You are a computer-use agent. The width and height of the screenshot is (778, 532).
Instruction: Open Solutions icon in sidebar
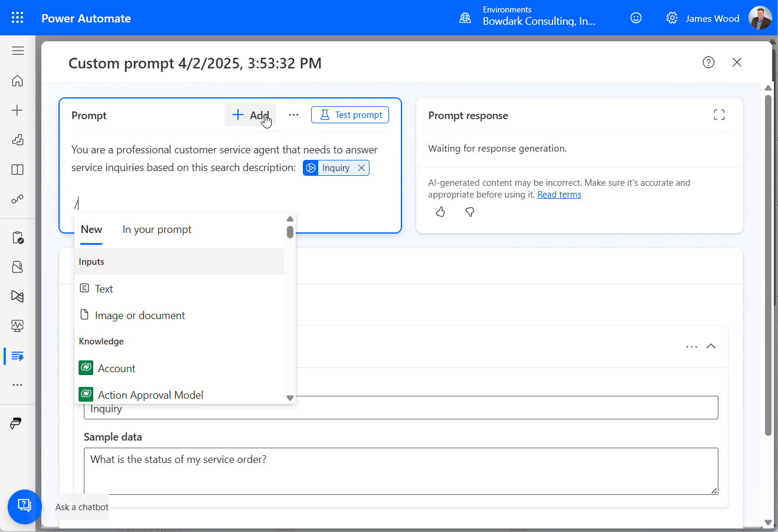(x=18, y=267)
